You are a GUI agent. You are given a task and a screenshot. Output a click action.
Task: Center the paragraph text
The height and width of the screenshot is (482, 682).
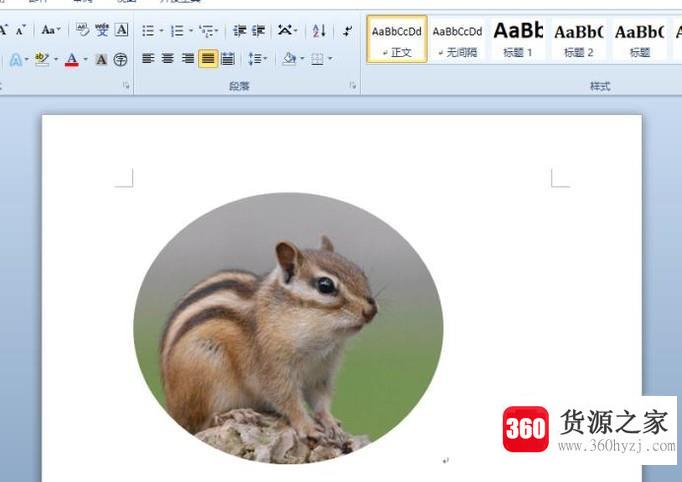pyautogui.click(x=168, y=58)
